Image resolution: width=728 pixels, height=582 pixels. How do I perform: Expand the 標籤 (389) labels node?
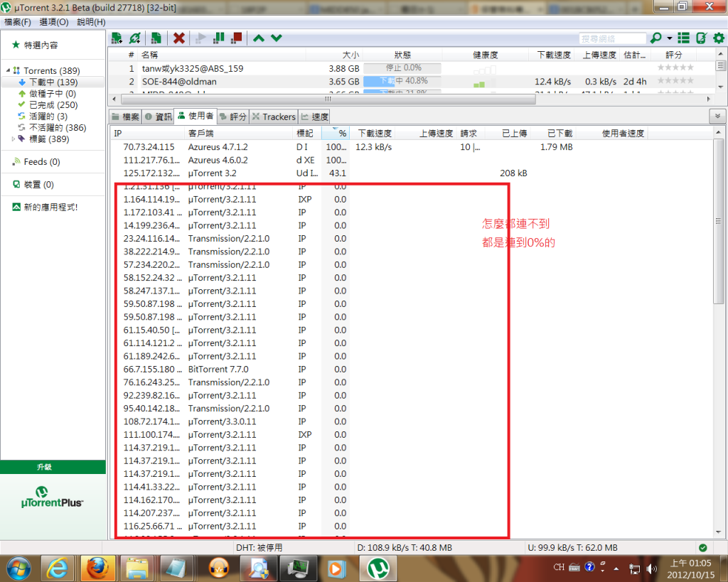[x=13, y=139]
